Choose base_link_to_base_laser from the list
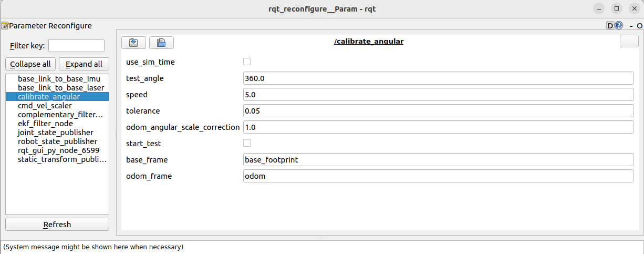The width and height of the screenshot is (644, 254). 61,88
